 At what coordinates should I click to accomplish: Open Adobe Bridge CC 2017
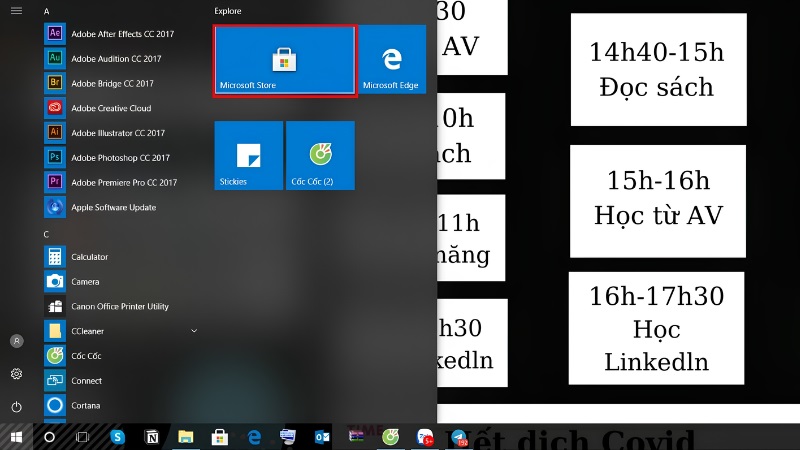120,83
